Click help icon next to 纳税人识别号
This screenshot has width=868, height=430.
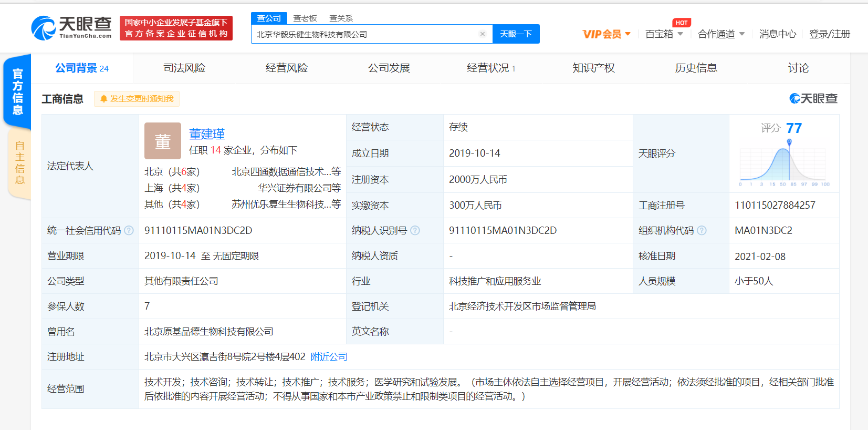(415, 230)
